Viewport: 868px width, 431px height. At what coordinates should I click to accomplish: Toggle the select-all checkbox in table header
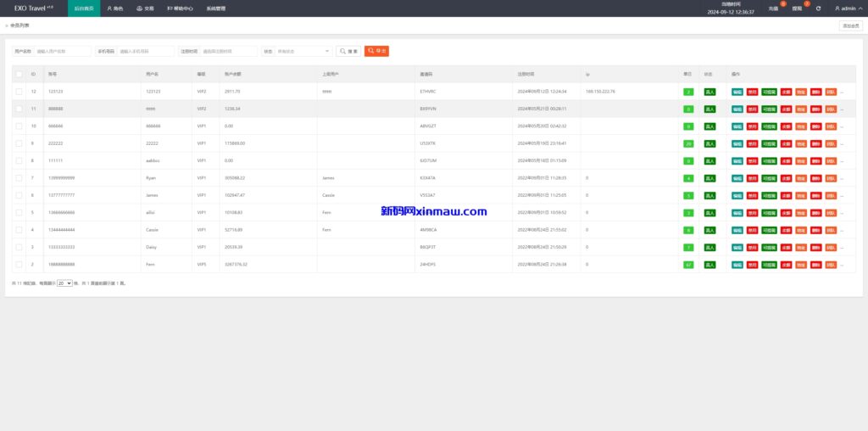19,74
